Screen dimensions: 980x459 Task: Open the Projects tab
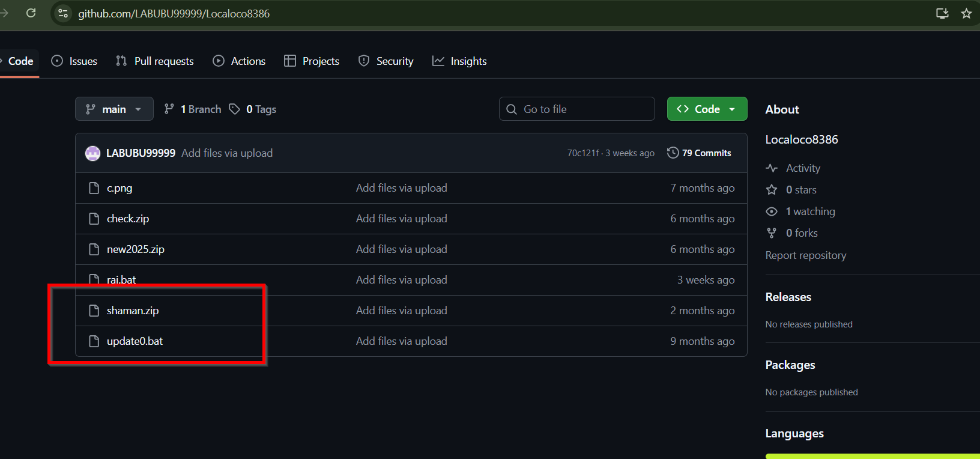point(312,61)
